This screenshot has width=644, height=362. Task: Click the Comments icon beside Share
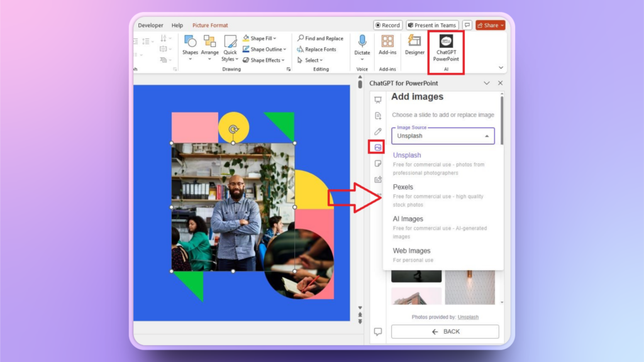[467, 25]
